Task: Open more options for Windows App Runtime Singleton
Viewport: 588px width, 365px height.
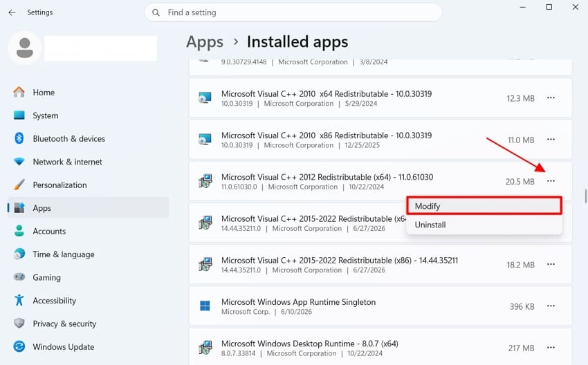Action: [x=551, y=306]
